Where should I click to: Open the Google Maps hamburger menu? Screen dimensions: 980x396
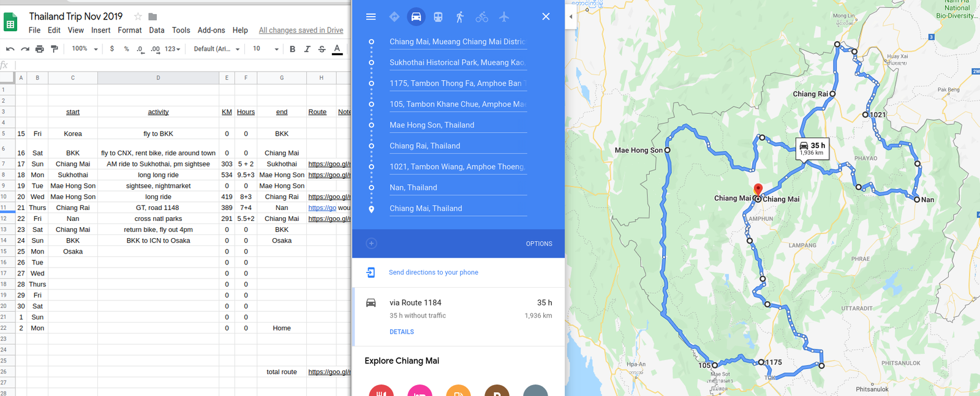371,17
